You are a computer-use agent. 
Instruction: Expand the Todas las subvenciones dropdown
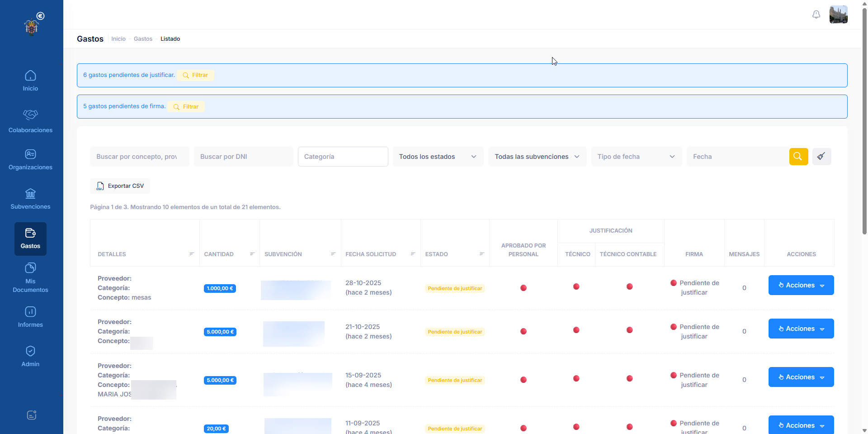(537, 157)
